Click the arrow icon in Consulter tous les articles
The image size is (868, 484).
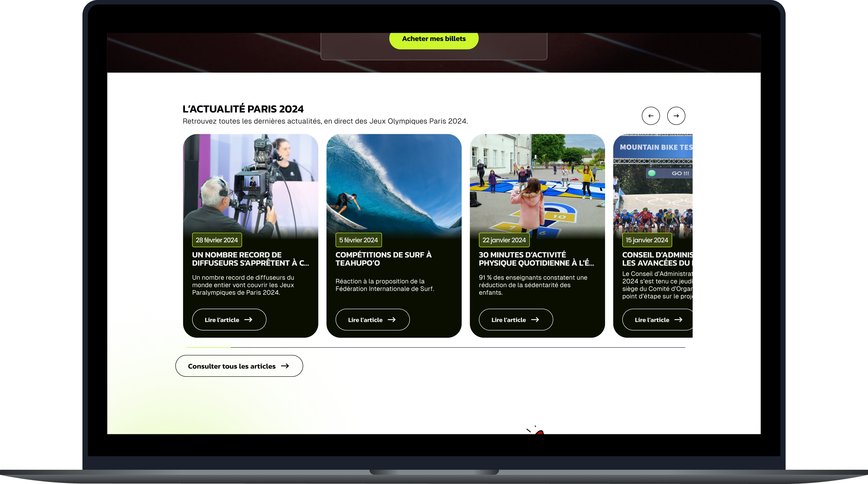tap(285, 366)
